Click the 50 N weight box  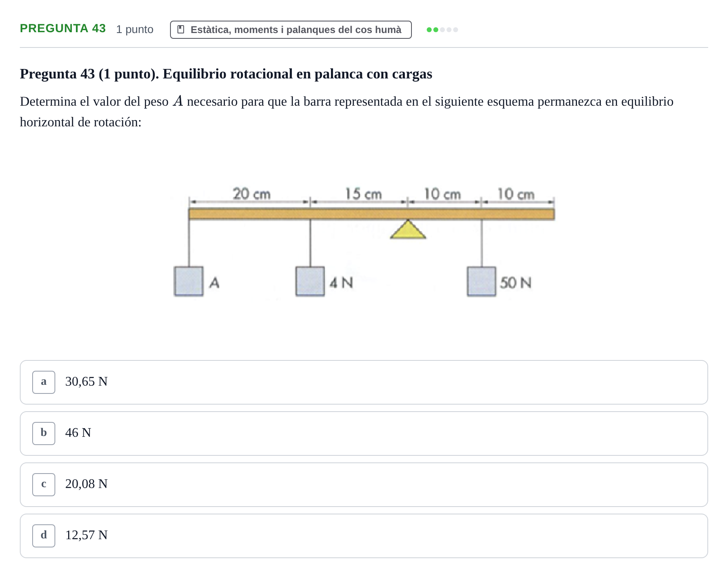pyautogui.click(x=481, y=282)
